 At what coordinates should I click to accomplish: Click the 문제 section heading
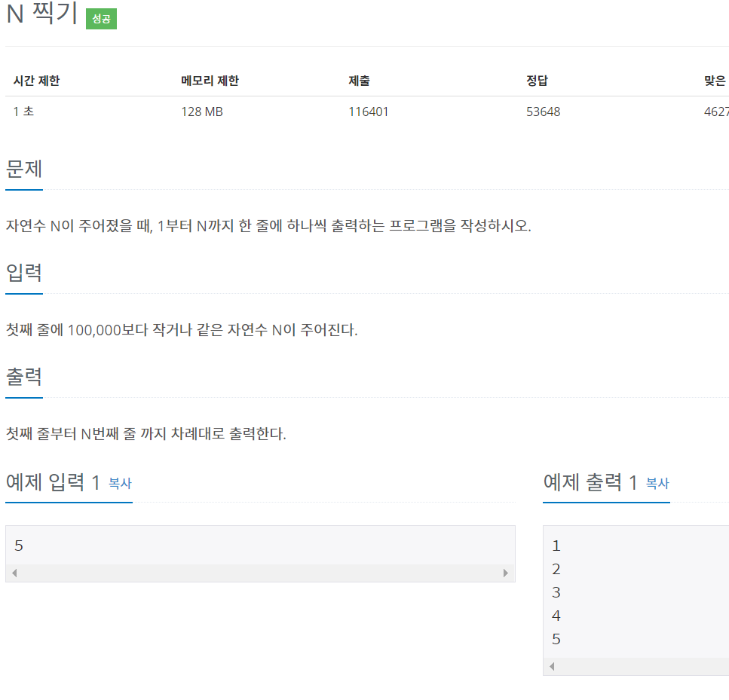point(23,169)
